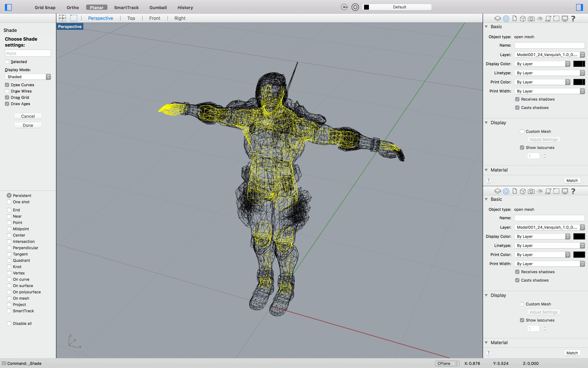The width and height of the screenshot is (588, 368).
Task: Click Match in lower Material section
Action: click(572, 353)
